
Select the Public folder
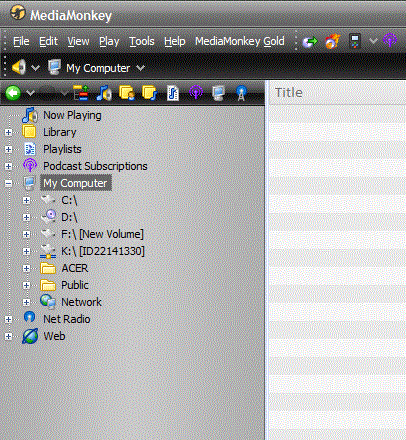[x=75, y=285]
